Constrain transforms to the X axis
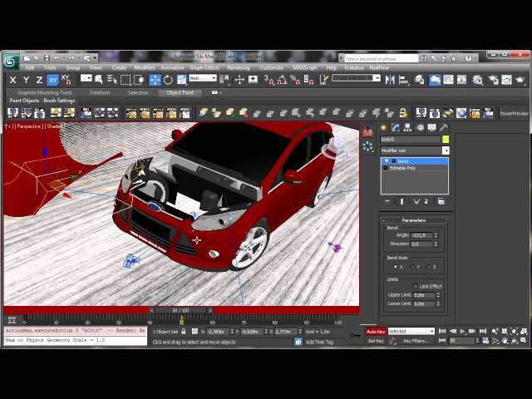The image size is (532, 399). pyautogui.click(x=12, y=80)
